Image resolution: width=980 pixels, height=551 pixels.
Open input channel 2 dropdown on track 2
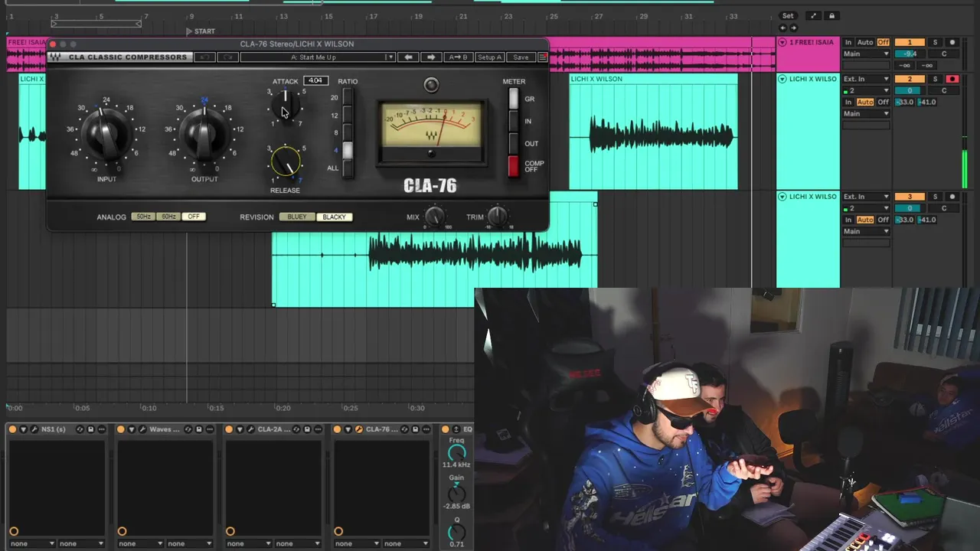pyautogui.click(x=866, y=90)
